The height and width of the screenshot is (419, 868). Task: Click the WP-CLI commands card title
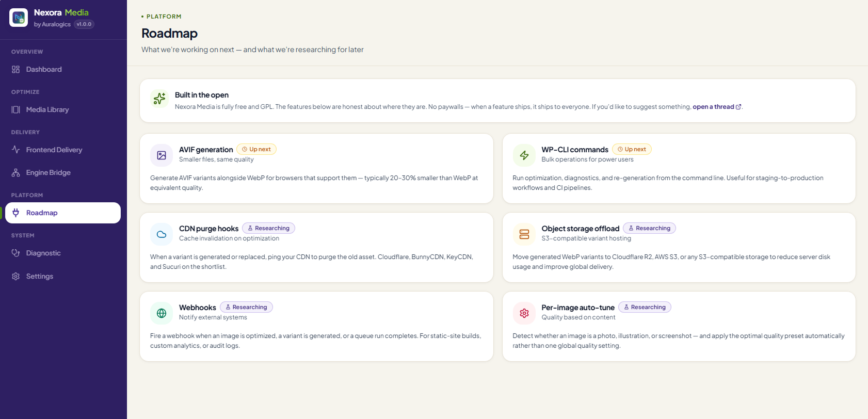pos(575,150)
